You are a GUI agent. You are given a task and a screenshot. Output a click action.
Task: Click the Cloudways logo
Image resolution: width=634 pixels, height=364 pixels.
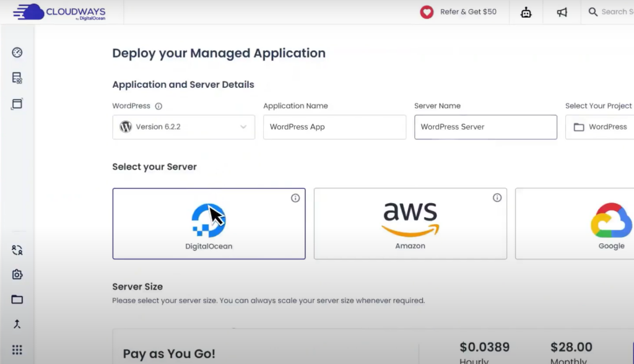click(59, 12)
